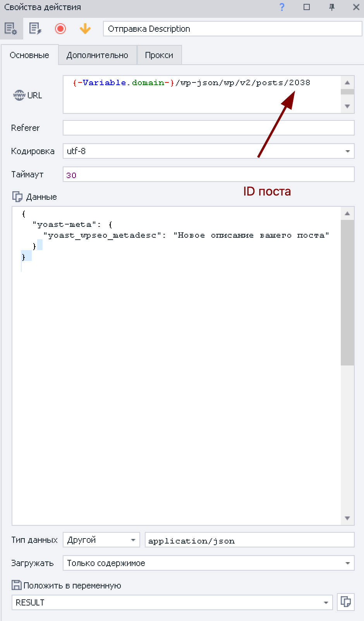Click the Таймаут field
The image size is (364, 621).
[208, 175]
